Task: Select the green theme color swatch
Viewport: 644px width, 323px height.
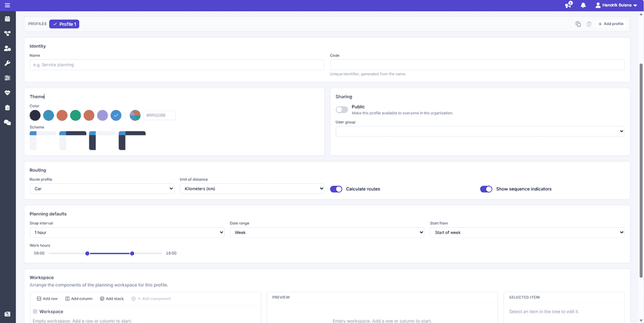Action: coord(75,115)
